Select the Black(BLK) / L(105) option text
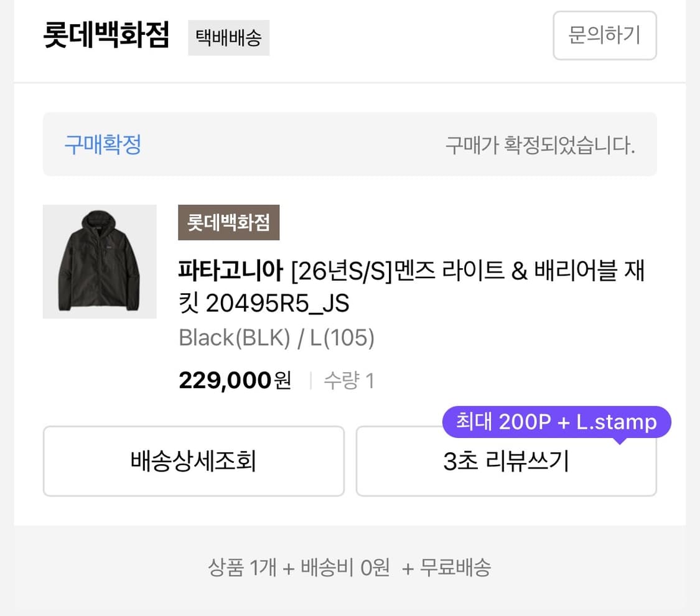 [x=276, y=338]
